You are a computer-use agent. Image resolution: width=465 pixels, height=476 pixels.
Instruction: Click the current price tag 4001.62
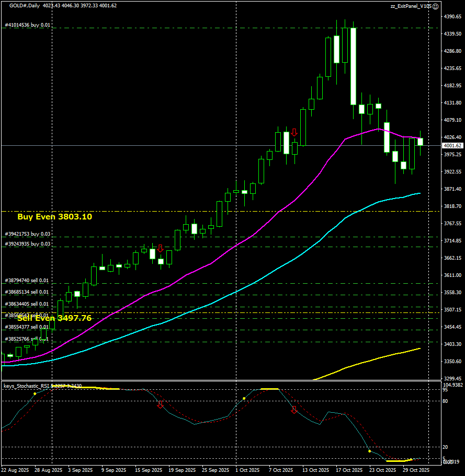pos(452,146)
